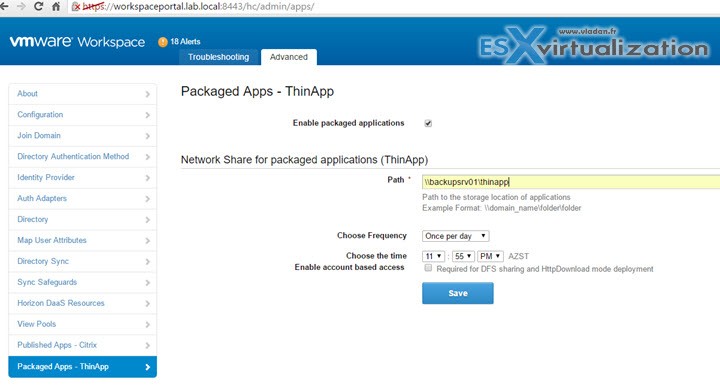Save the ThinApp settings

458,293
